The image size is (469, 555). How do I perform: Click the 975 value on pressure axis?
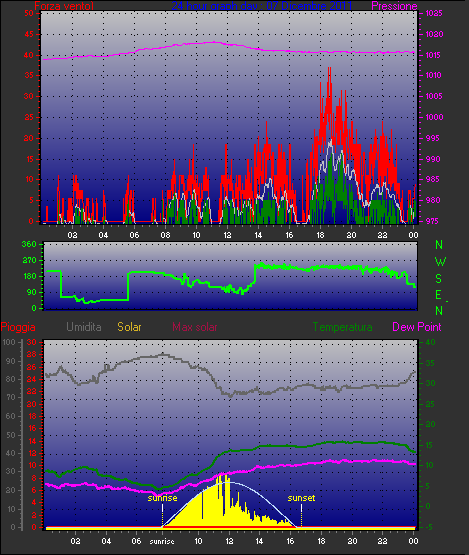click(x=431, y=221)
